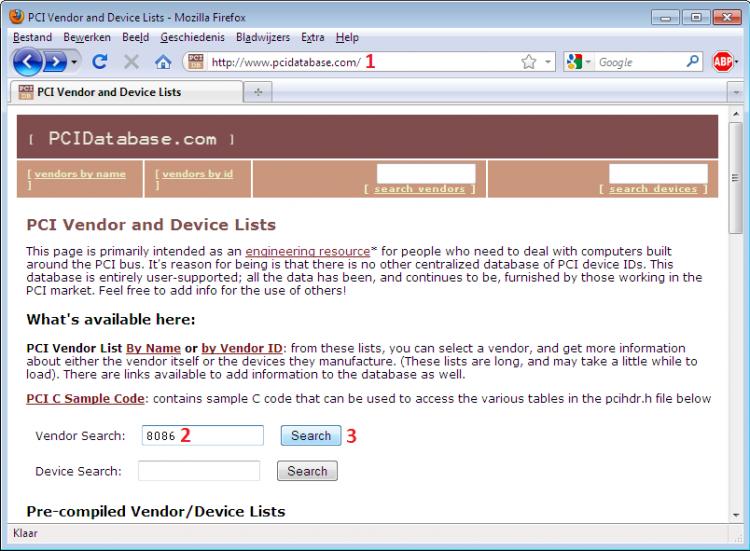Open the address bar history dropdown
Image resolution: width=750 pixels, height=551 pixels.
(x=548, y=62)
